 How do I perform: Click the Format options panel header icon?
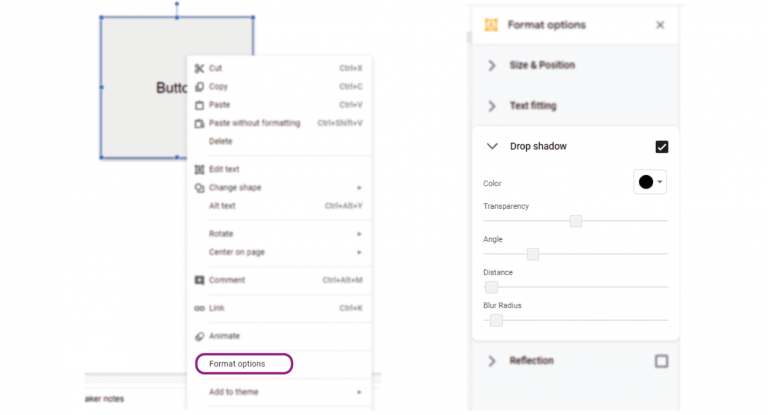pyautogui.click(x=491, y=25)
